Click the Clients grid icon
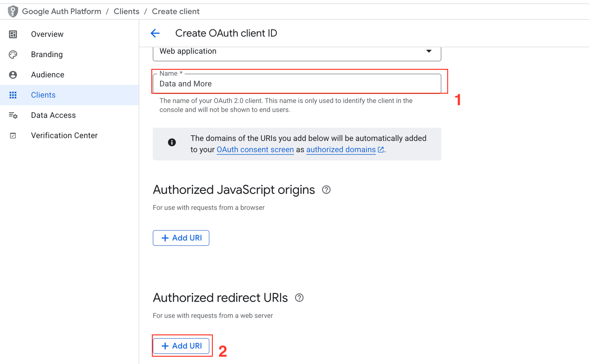 13,95
